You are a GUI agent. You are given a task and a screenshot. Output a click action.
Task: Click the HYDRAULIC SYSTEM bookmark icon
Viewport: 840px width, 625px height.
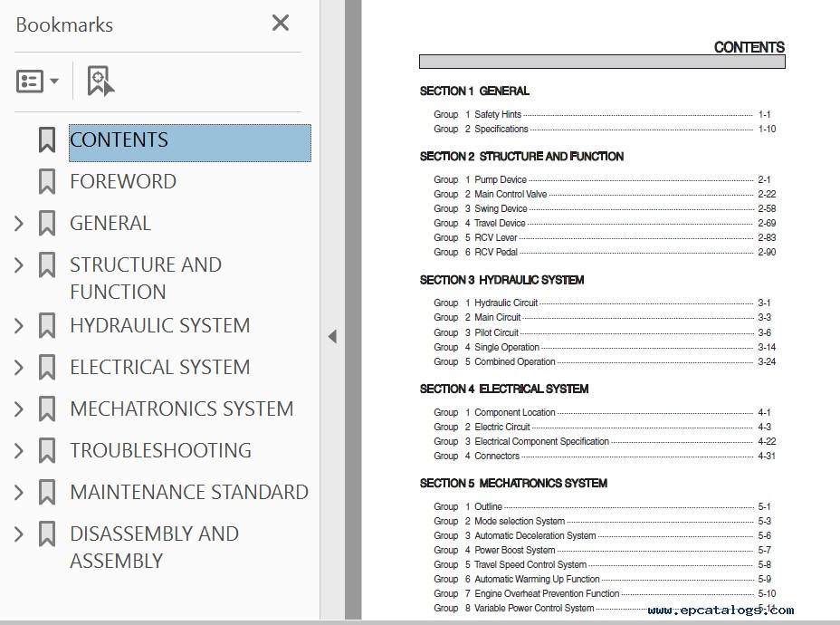pos(46,326)
